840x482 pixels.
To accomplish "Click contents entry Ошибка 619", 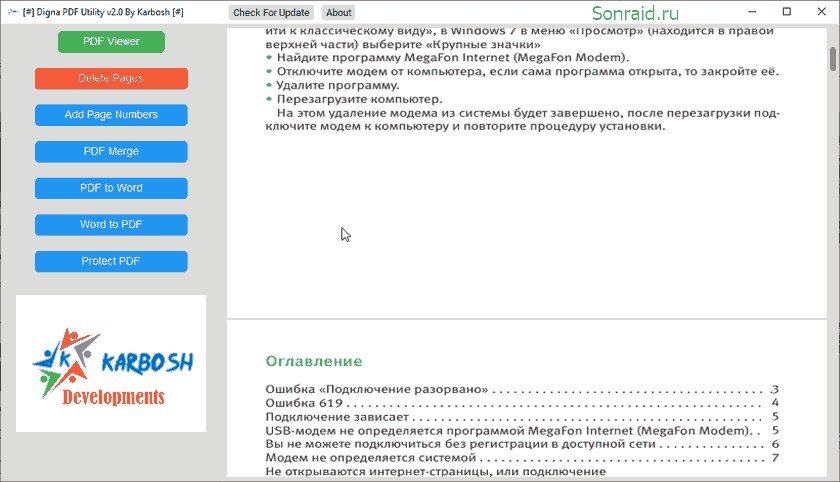I will click(x=522, y=403).
